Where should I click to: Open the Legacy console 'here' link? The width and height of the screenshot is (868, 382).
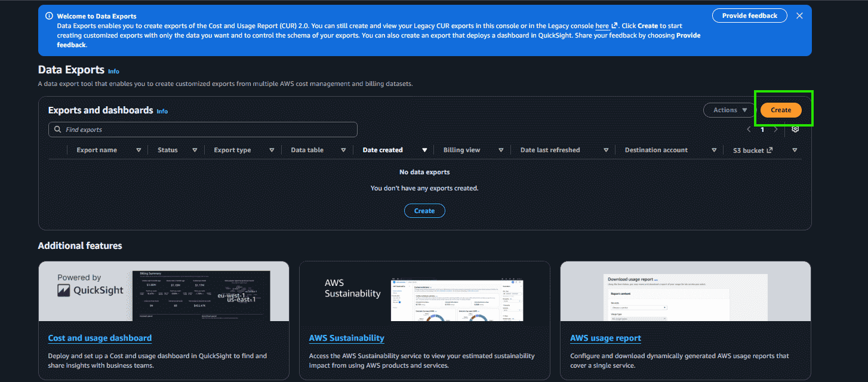point(602,26)
